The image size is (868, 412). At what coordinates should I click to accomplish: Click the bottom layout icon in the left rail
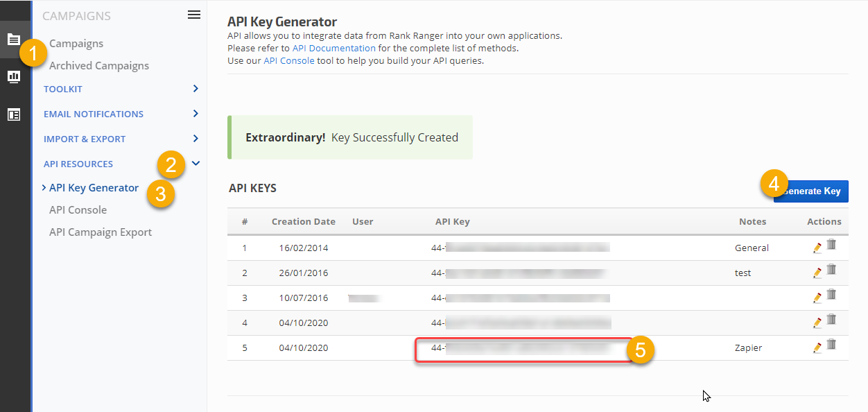[x=14, y=114]
